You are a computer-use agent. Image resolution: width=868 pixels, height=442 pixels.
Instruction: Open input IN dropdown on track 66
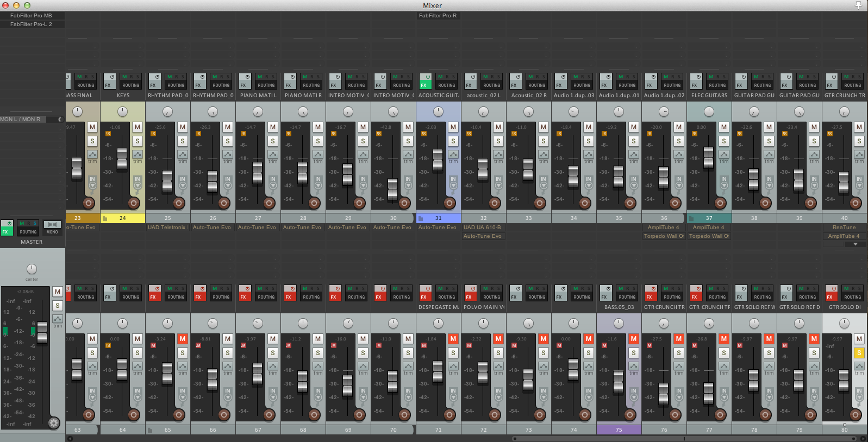228,394
